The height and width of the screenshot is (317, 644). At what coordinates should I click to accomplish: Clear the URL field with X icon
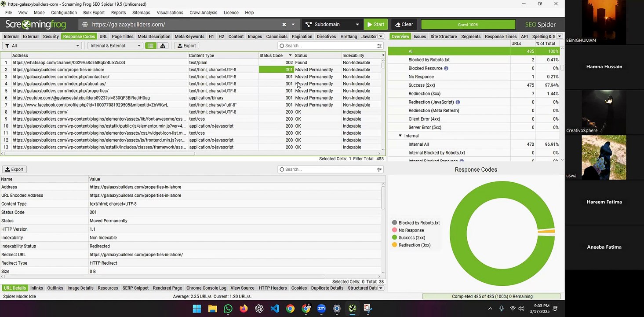[x=284, y=25]
